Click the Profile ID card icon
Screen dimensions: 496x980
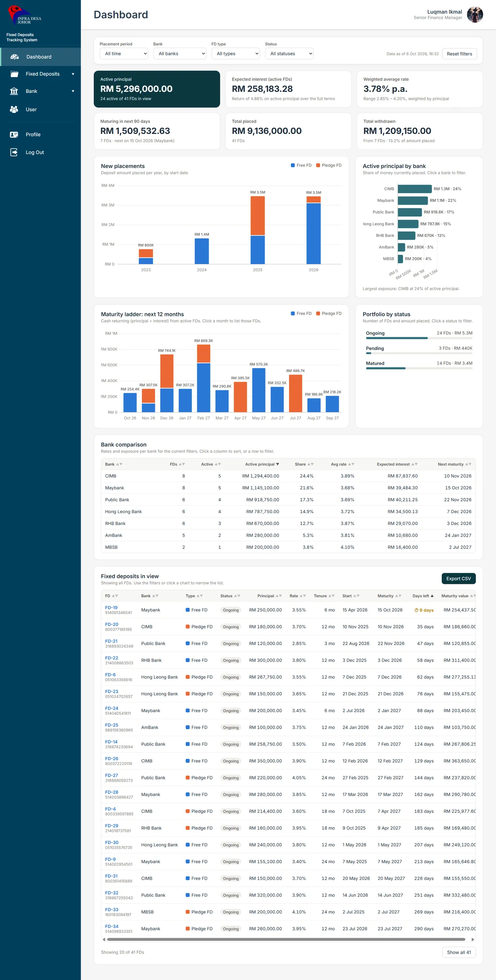point(14,135)
